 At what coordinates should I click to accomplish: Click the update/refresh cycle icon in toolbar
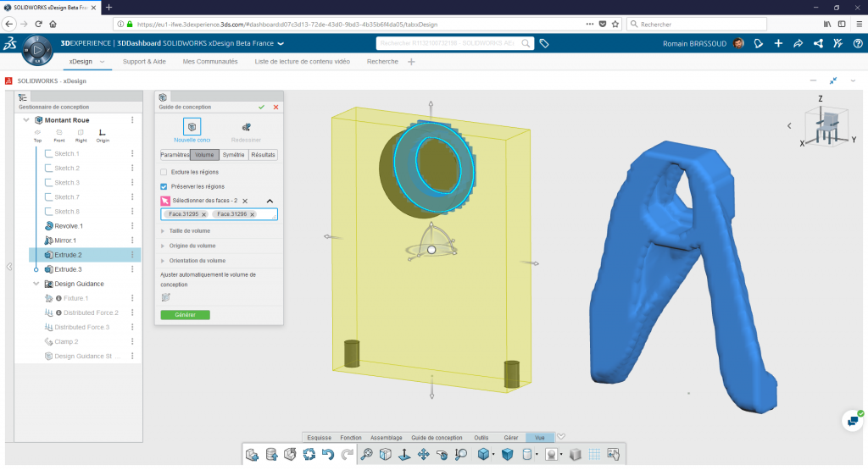309,455
